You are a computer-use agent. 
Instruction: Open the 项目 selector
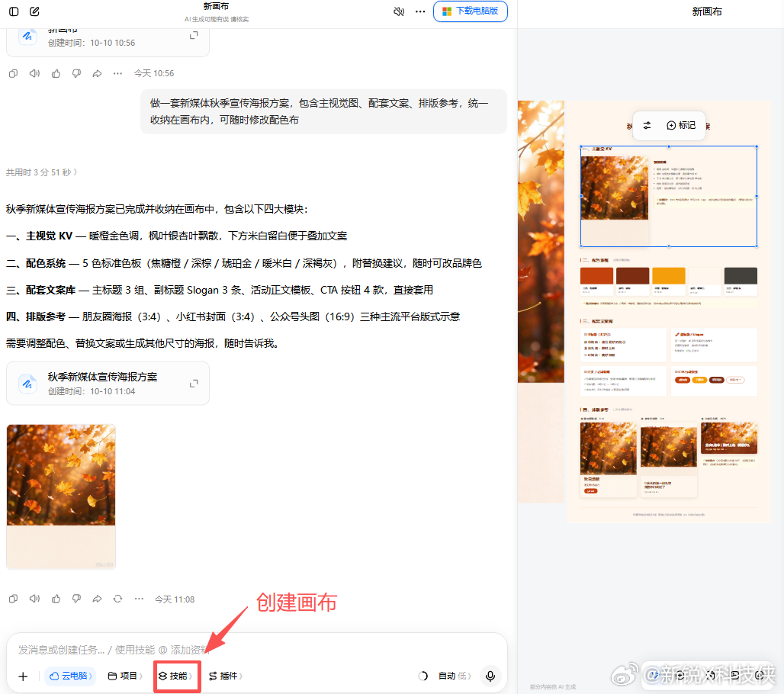tap(125, 676)
